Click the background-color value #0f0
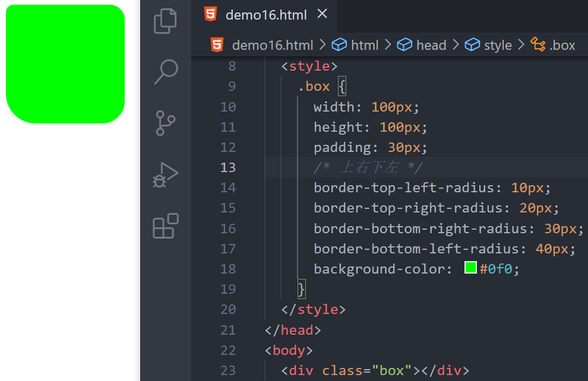Screen dimensions: 588x381 (x=499, y=268)
